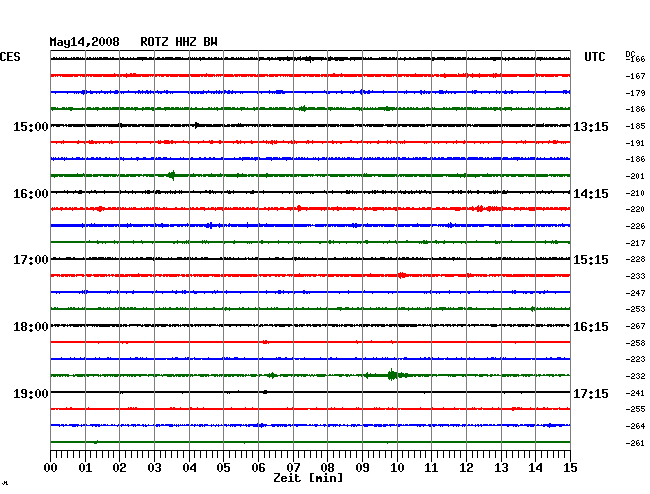Select the 18:00 local time label
Viewport: 650px width, 494px height.
(x=31, y=327)
